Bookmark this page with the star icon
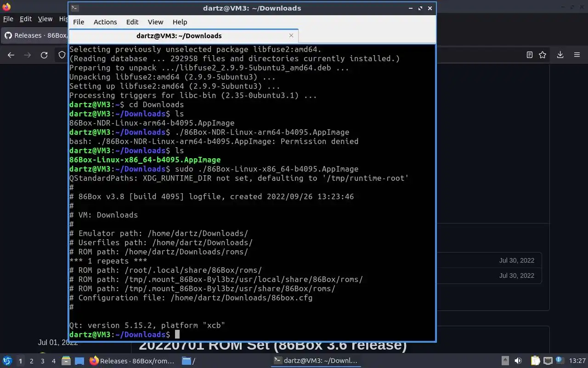Image resolution: width=588 pixels, height=368 pixels. [x=543, y=55]
